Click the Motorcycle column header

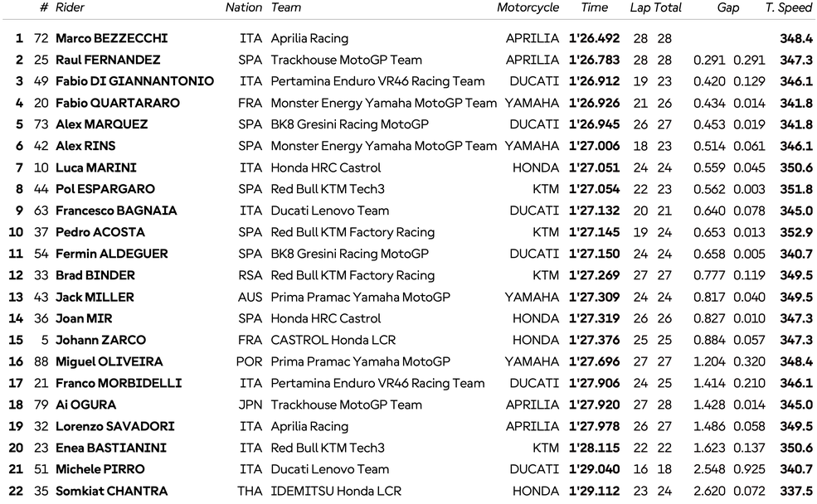click(528, 7)
